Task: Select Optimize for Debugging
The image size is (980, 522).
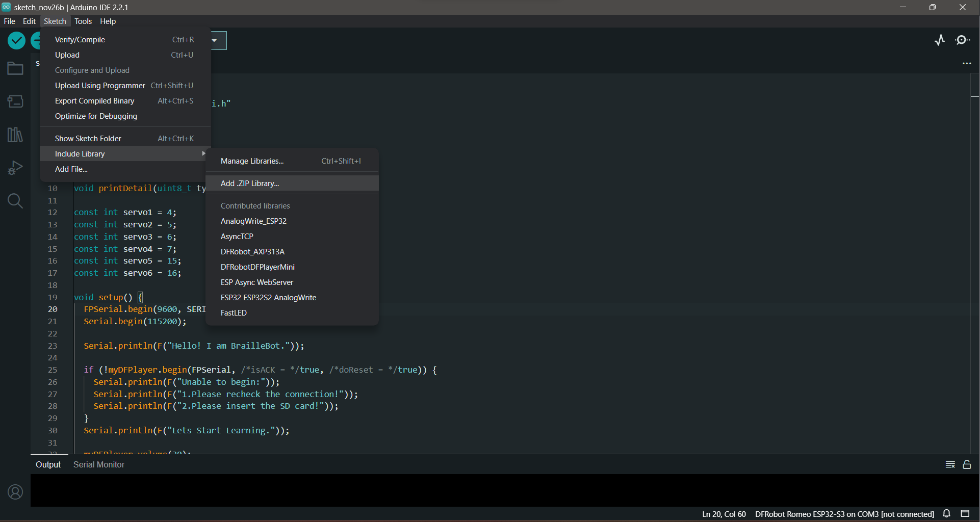Action: (x=125, y=116)
